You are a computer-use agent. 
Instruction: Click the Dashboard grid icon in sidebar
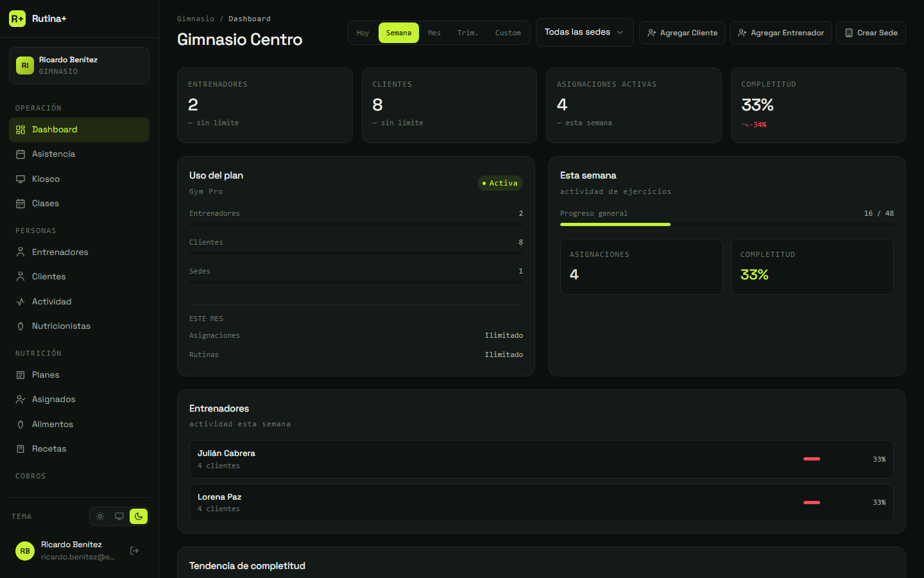(x=21, y=130)
